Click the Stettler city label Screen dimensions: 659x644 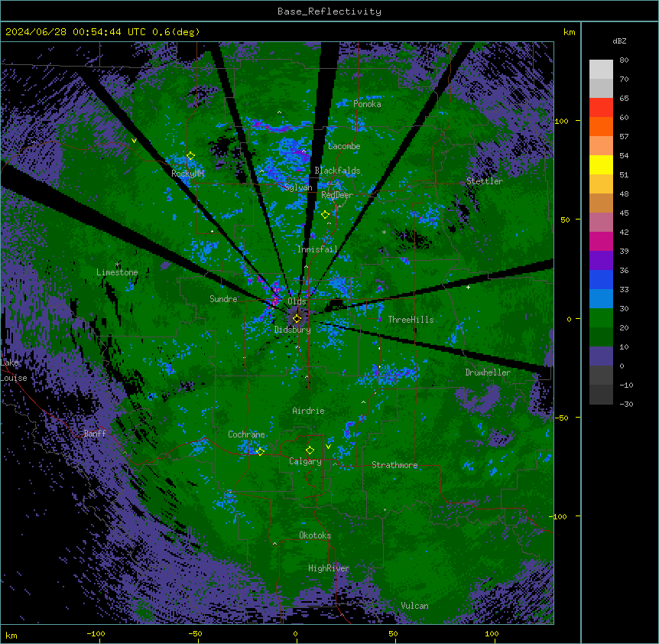click(484, 181)
